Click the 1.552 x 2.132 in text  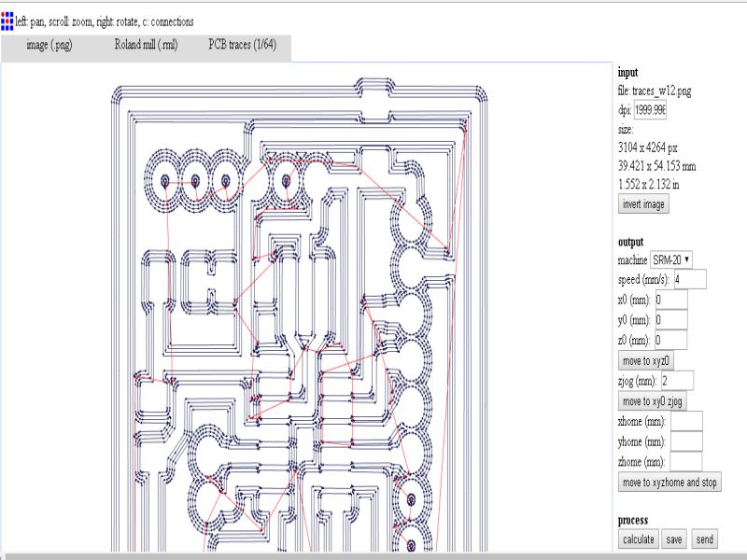pyautogui.click(x=648, y=184)
